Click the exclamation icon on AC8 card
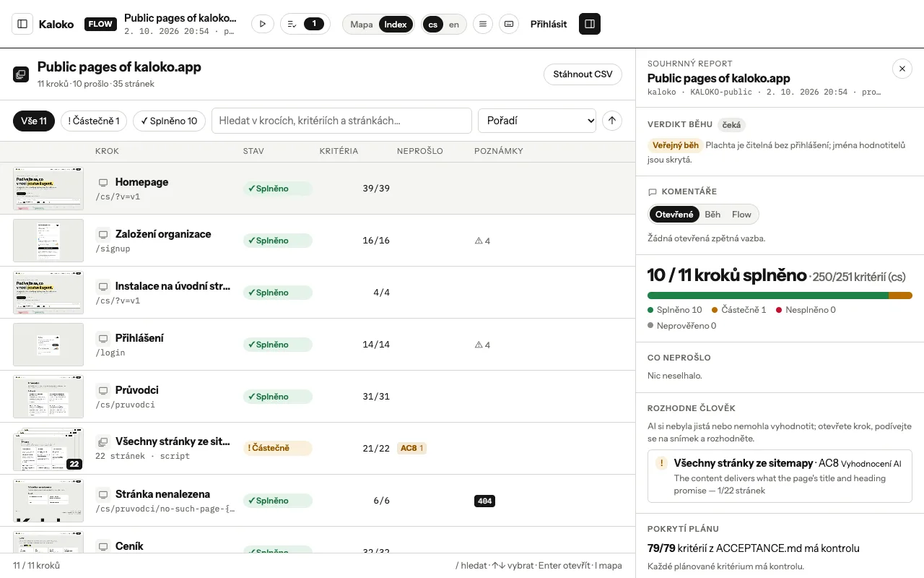 tap(661, 463)
